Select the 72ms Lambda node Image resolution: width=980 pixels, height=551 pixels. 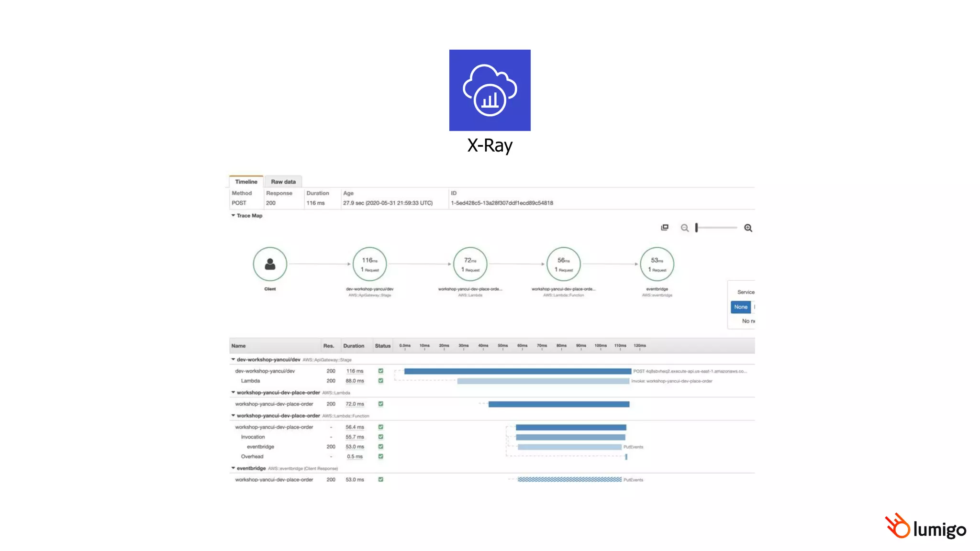(x=470, y=264)
